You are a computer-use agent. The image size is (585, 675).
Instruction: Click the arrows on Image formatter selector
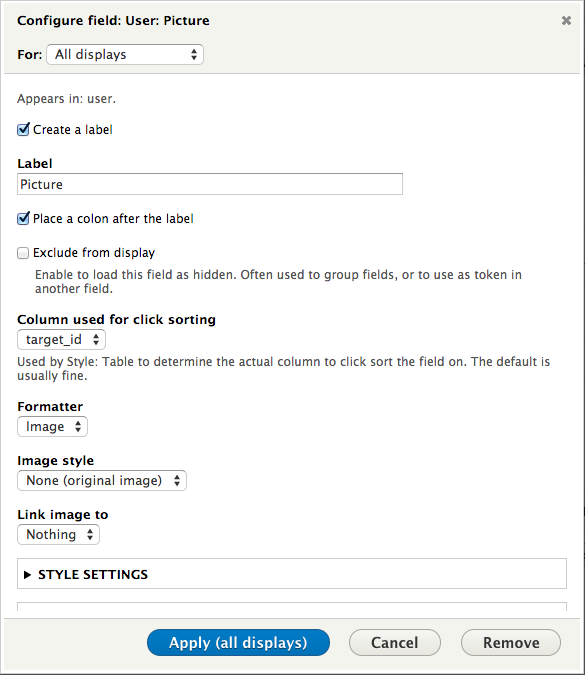click(x=78, y=427)
